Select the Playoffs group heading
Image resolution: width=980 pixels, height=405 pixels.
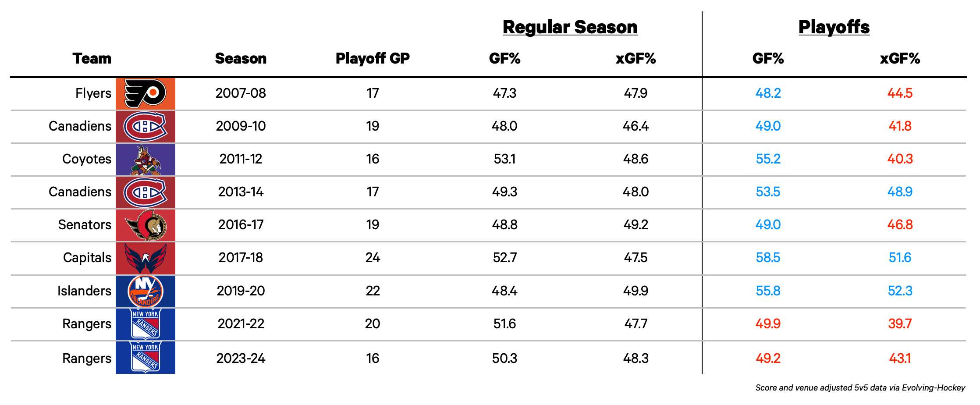[x=834, y=27]
